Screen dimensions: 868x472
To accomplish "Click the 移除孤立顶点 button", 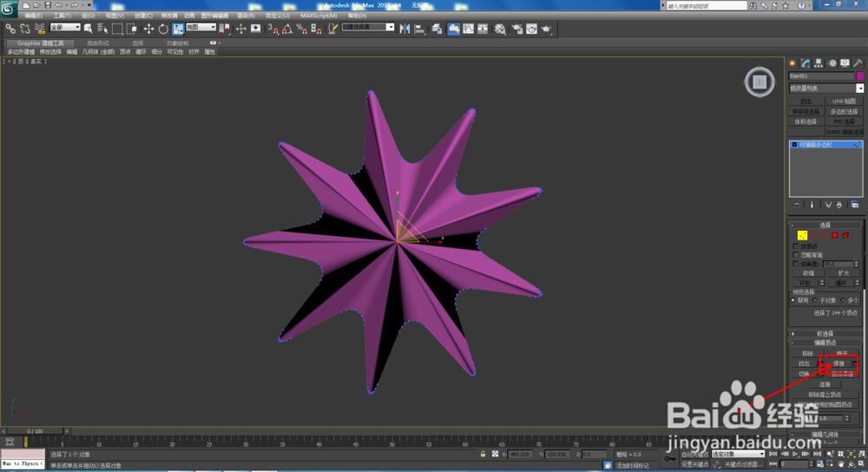I will tap(825, 395).
